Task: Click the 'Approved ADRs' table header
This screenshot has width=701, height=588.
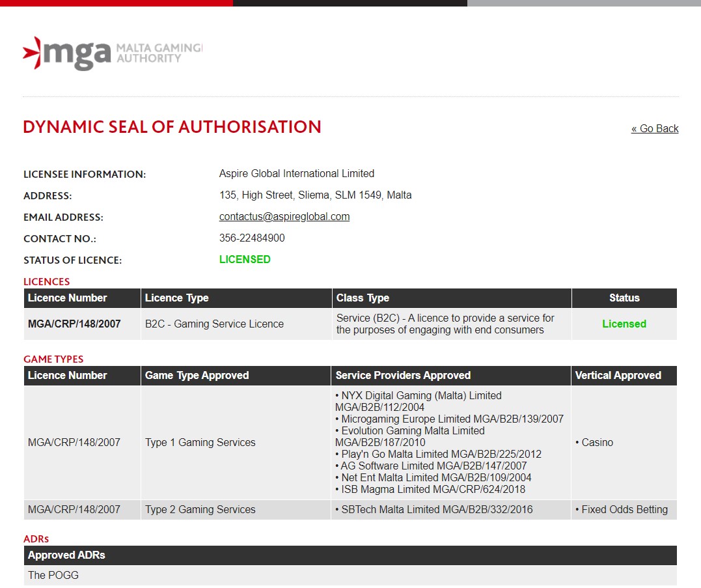Action: point(350,555)
